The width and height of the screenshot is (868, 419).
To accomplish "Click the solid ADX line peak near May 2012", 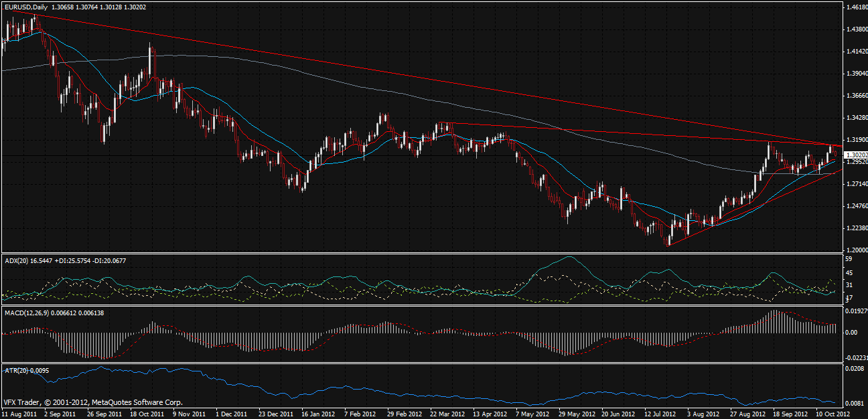I will click(569, 257).
